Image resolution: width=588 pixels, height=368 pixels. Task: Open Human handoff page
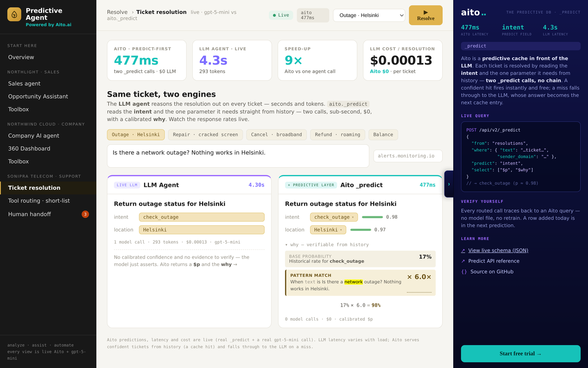(48, 214)
